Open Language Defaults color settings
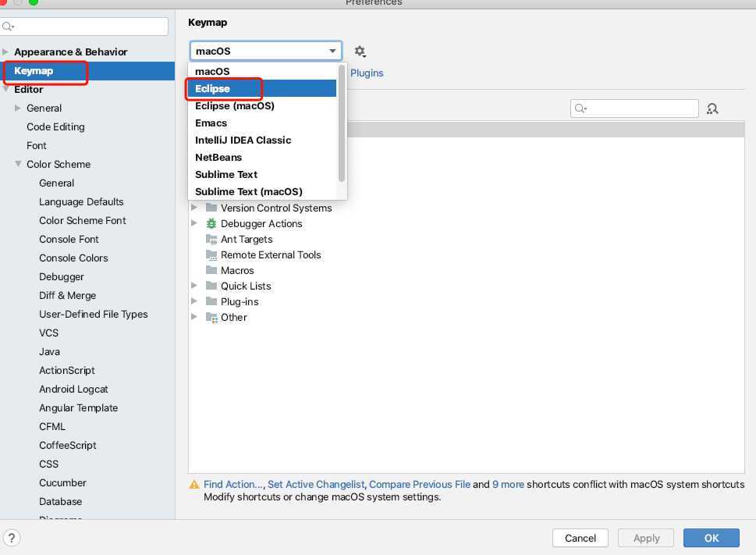Viewport: 756px width, 555px height. tap(81, 201)
